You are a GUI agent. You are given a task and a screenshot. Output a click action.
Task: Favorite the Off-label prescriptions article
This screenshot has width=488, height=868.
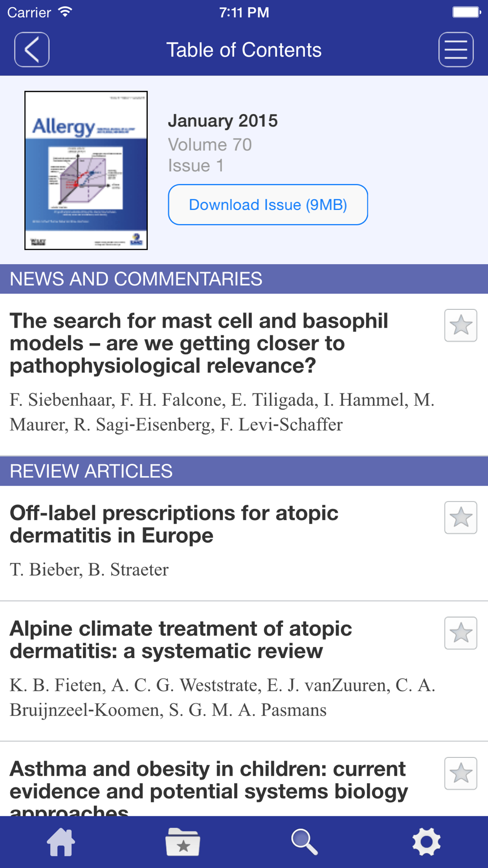pos(460,517)
